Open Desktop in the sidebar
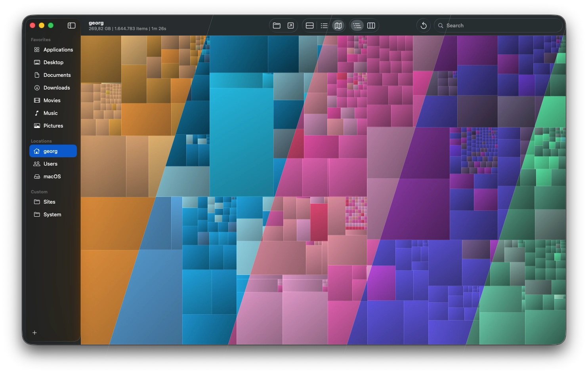Screen dimensions: 588x374 click(53, 62)
